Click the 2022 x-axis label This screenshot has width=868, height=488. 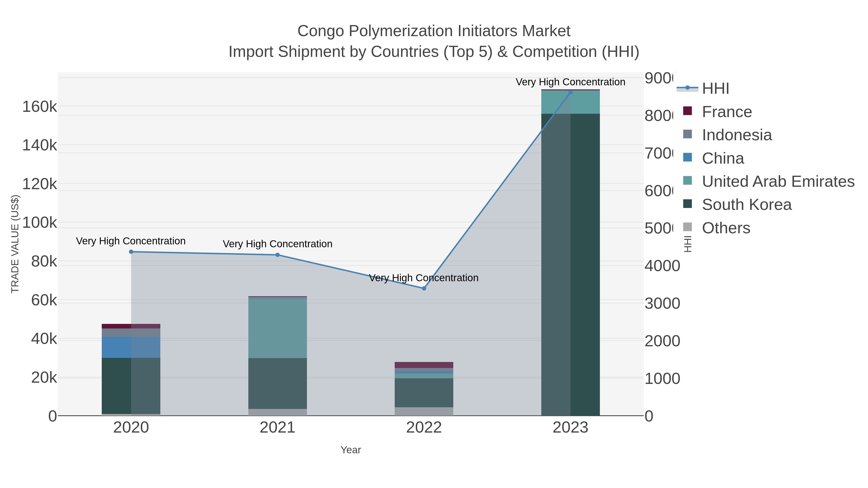[424, 428]
